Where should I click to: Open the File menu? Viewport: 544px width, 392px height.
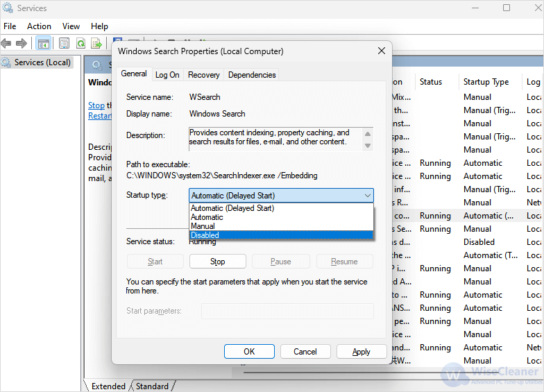(10, 26)
